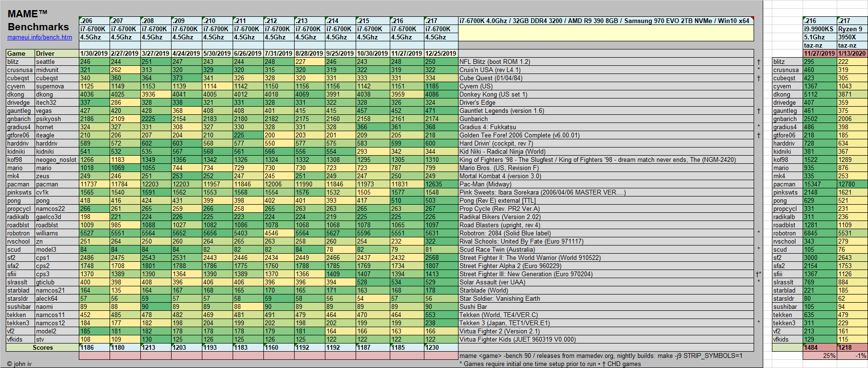
Task: Select the gaelco3d driver cell
Action: [x=57, y=217]
